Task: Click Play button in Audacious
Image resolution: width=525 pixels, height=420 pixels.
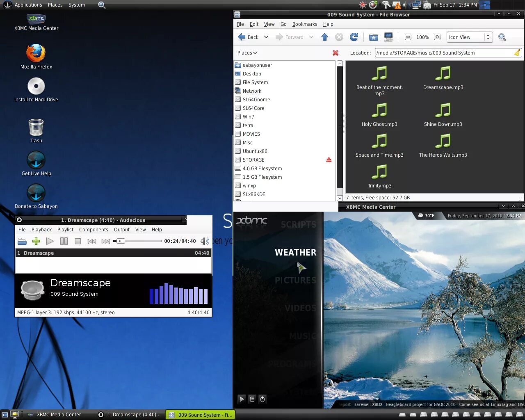Action: 50,241
